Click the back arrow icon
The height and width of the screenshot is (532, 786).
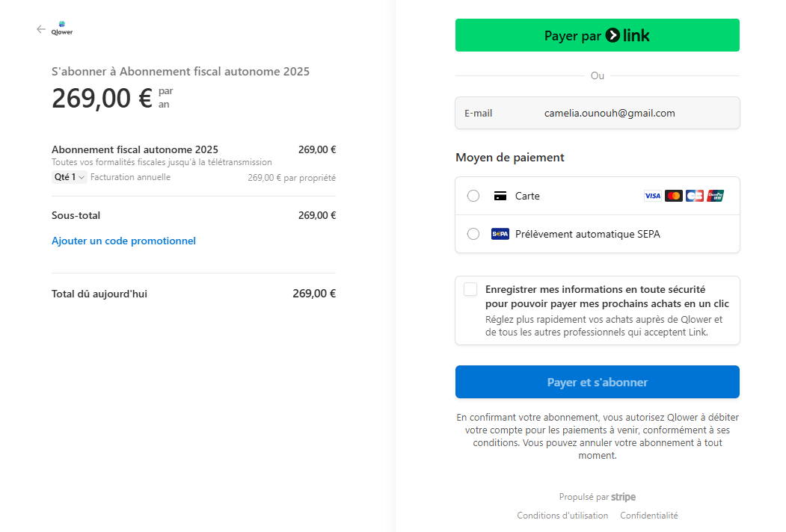click(40, 29)
